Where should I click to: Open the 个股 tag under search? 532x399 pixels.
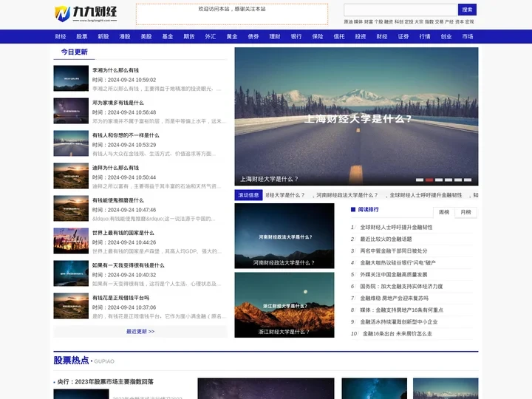378,21
